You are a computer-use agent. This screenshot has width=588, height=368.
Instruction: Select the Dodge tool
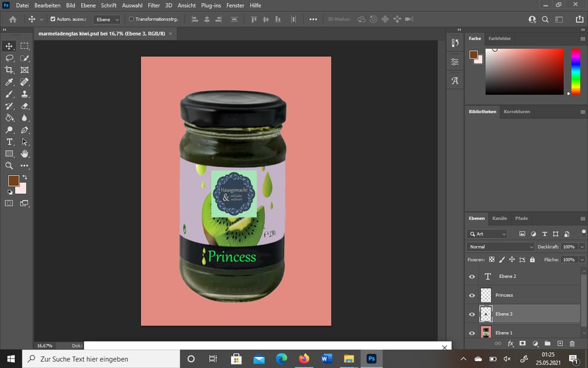point(9,130)
